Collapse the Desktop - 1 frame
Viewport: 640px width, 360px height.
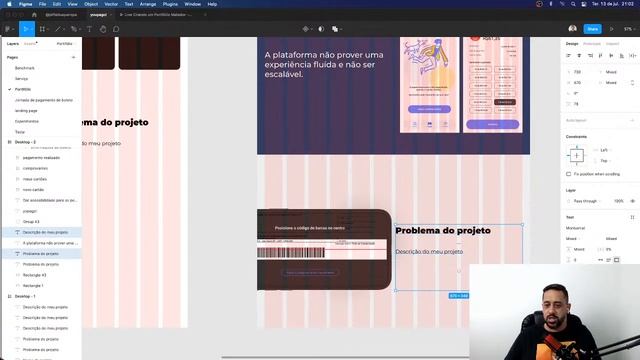pyautogui.click(x=9, y=296)
